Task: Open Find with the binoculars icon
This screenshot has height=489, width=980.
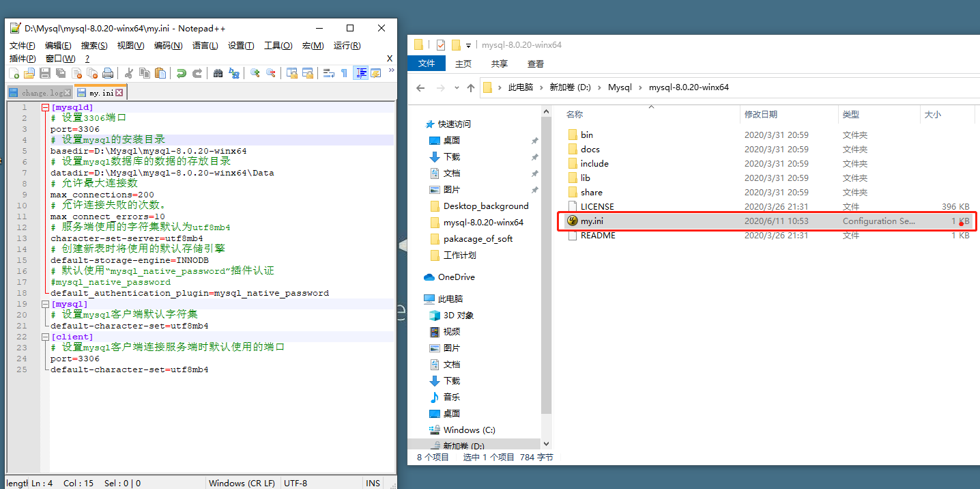Action: coord(218,73)
